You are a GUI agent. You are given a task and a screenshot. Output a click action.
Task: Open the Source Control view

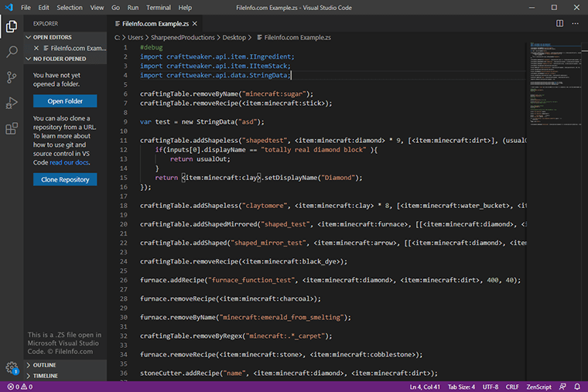coord(12,77)
